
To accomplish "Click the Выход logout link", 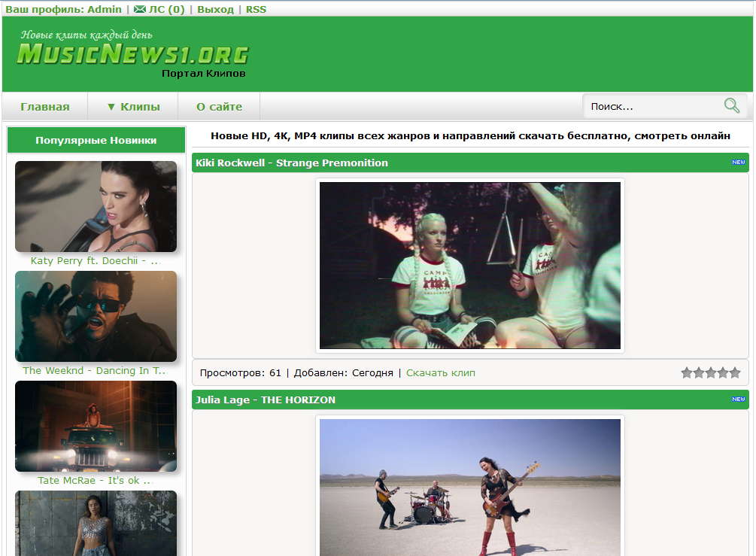I will (215, 9).
